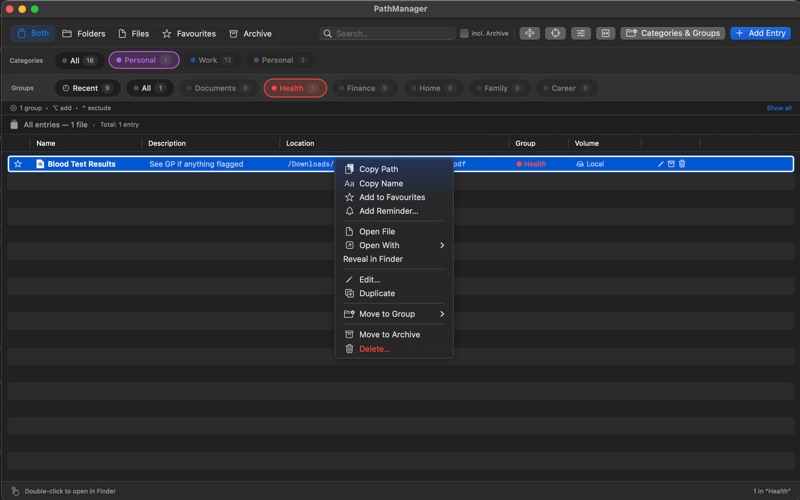800x500 pixels.
Task: Expand the Open With submenu
Action: tap(394, 245)
